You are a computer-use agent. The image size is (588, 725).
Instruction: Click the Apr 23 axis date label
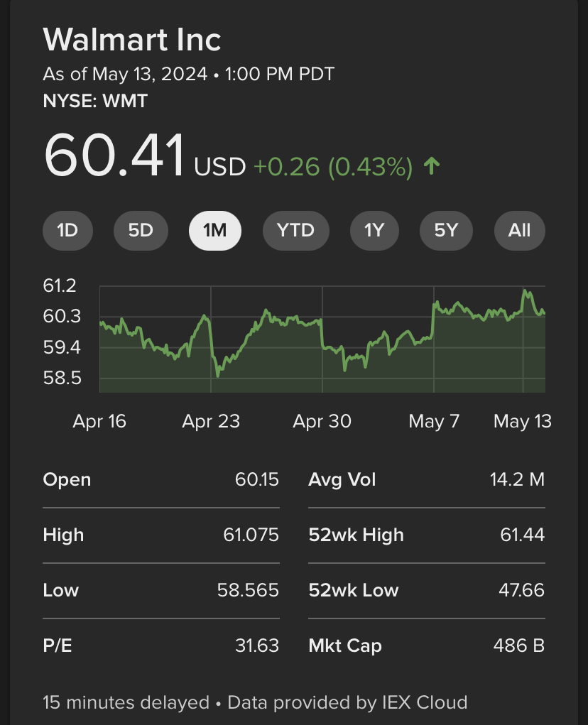click(211, 421)
